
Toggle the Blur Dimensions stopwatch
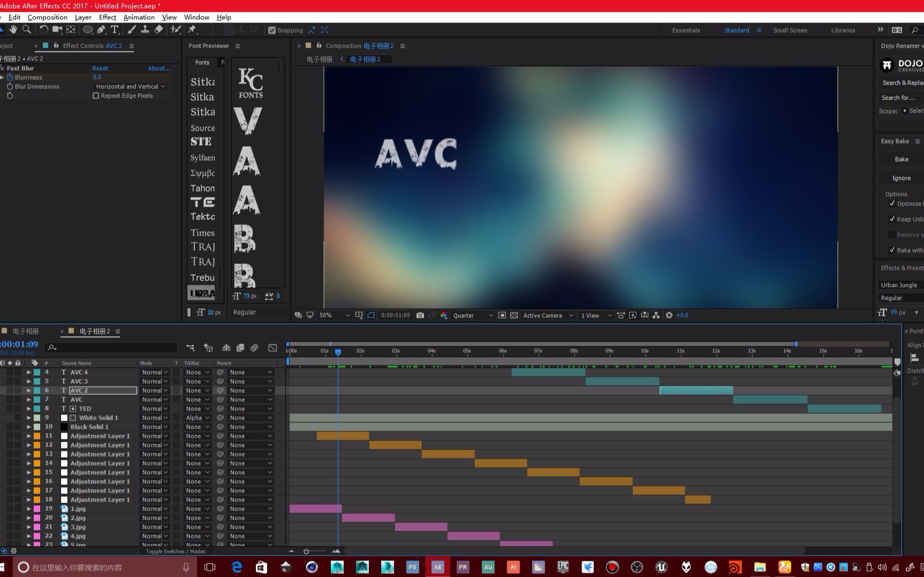tap(10, 87)
